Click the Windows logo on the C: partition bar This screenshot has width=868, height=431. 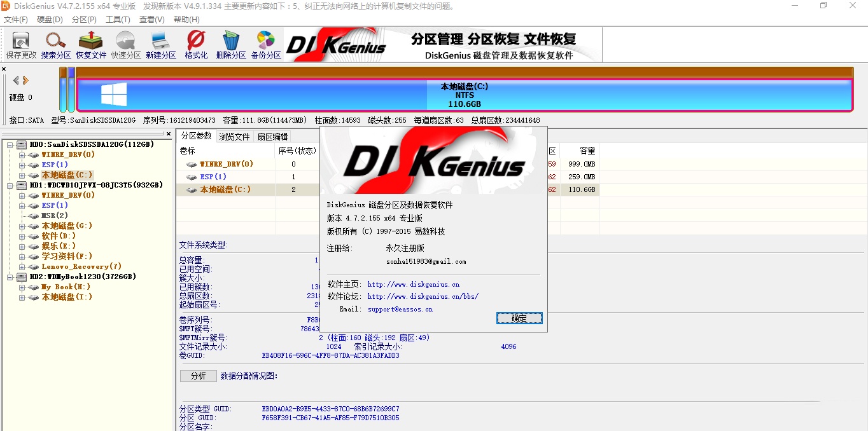[114, 95]
